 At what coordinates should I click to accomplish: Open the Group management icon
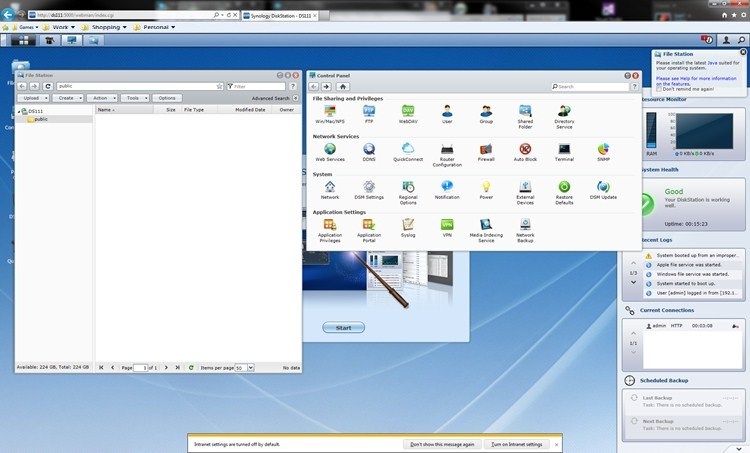point(486,114)
